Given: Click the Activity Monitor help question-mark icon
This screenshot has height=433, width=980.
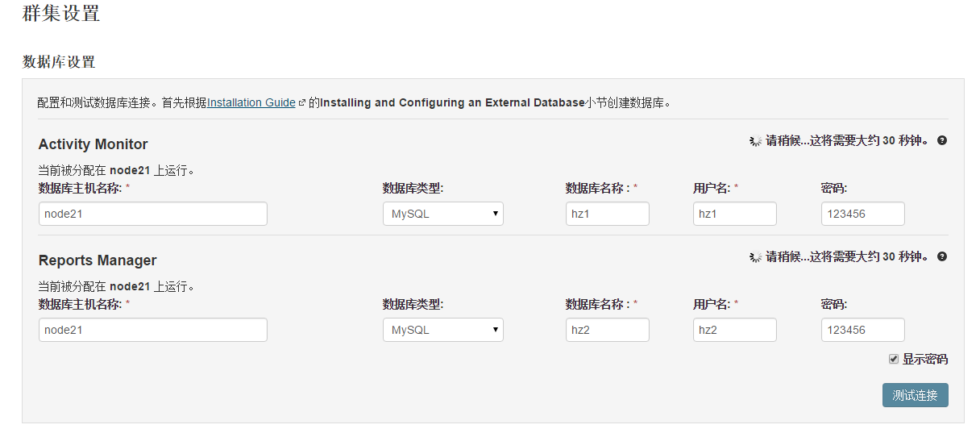Looking at the screenshot, I should [x=942, y=140].
